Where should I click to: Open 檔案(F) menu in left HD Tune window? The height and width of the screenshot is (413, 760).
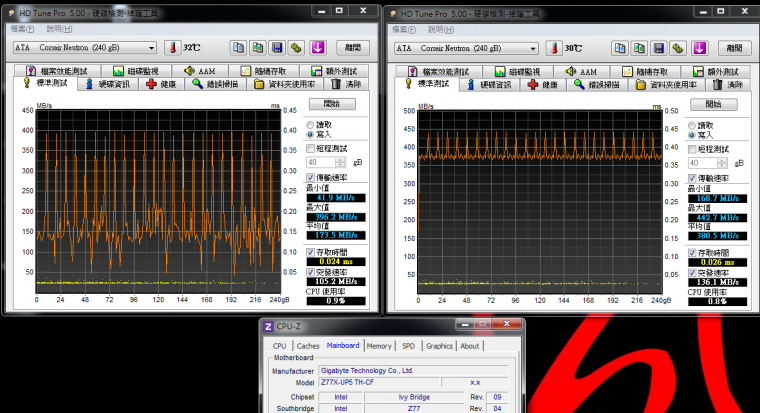pos(25,29)
